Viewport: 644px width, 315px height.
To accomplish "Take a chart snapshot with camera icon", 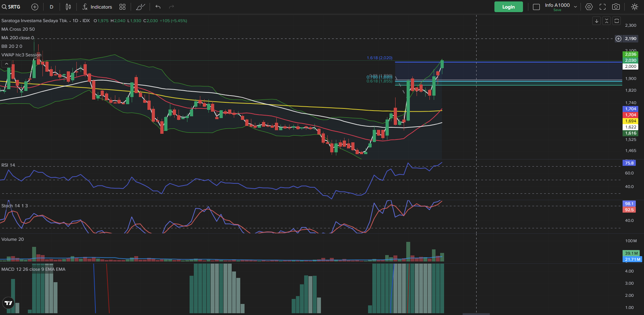I will click(616, 7).
